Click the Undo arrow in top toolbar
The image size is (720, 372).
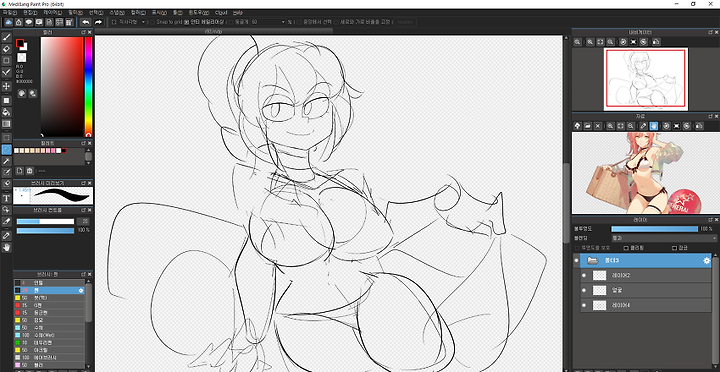tap(85, 22)
